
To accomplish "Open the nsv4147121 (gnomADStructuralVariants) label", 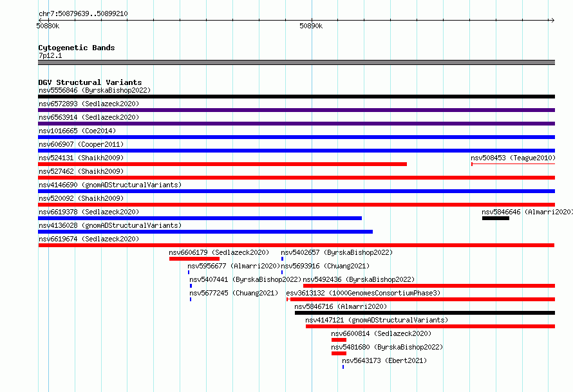I will click(377, 320).
